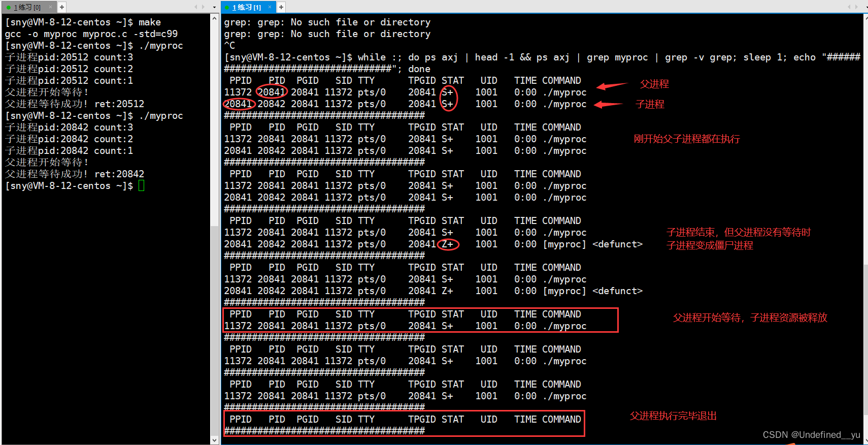Click the line '父进程等待成功! ret:20842'
The width and height of the screenshot is (868, 445).
75,174
